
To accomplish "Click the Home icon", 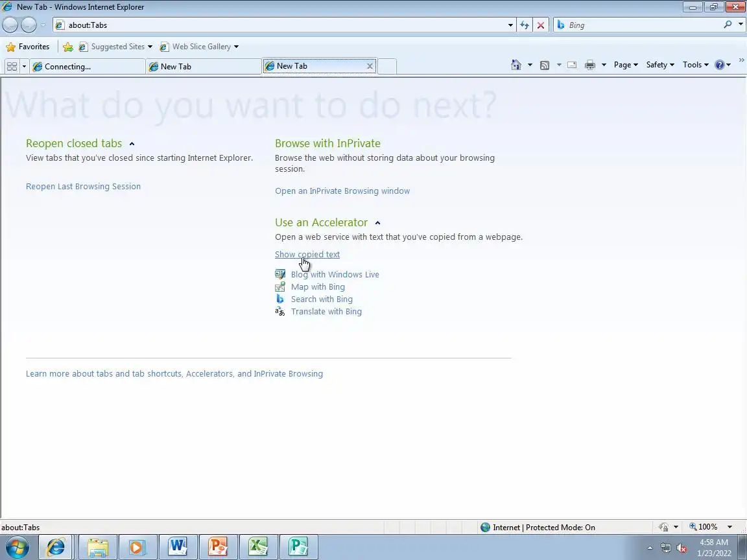I will 516,65.
